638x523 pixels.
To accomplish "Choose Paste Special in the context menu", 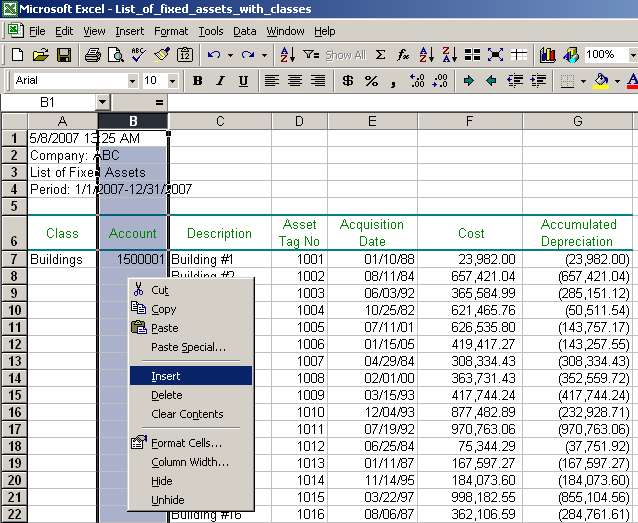I will [191, 347].
